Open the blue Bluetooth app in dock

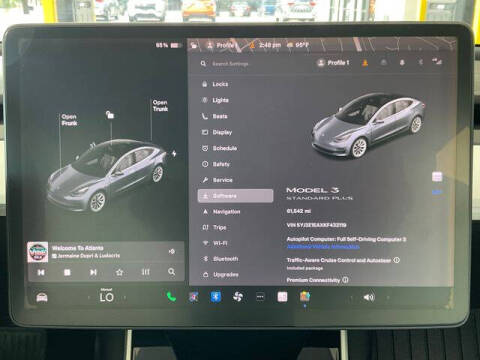coord(216,296)
